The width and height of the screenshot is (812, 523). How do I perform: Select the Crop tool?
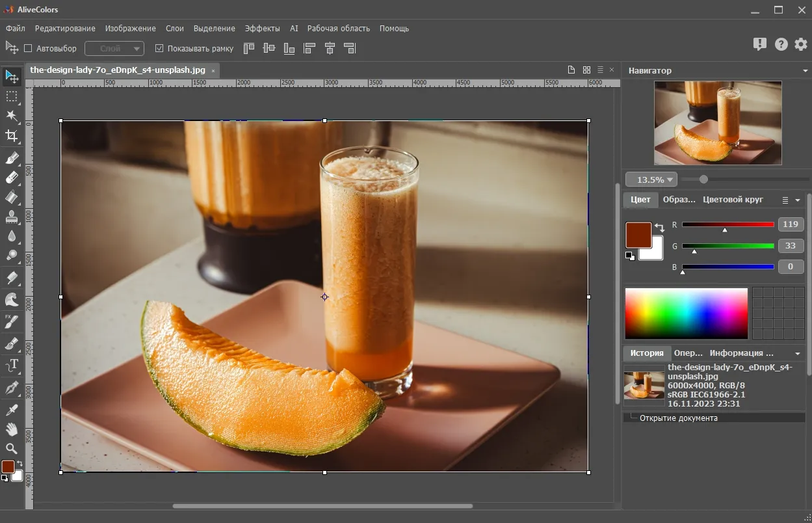click(11, 136)
